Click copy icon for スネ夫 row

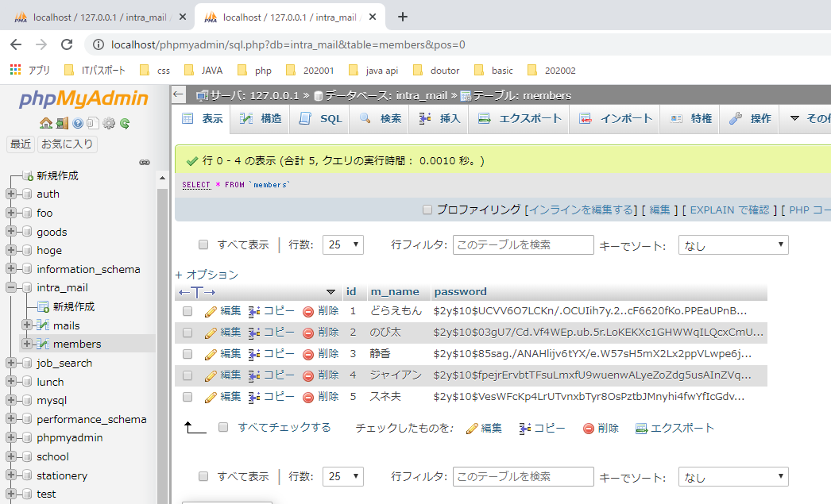coord(254,397)
